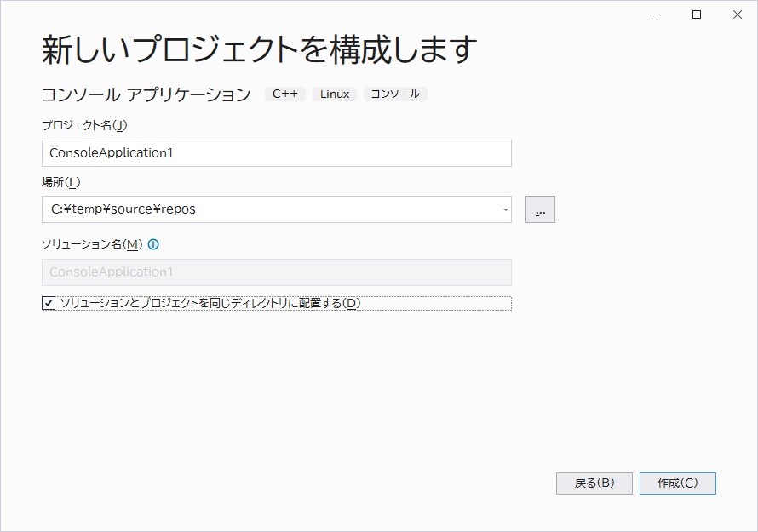Expand the 場所 location dropdown arrow

[x=506, y=209]
